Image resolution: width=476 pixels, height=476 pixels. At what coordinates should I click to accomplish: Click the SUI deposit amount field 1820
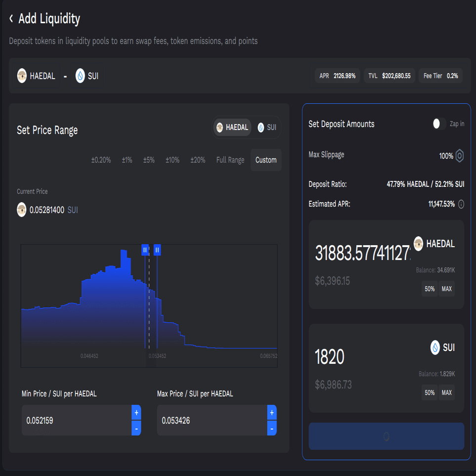pos(330,357)
